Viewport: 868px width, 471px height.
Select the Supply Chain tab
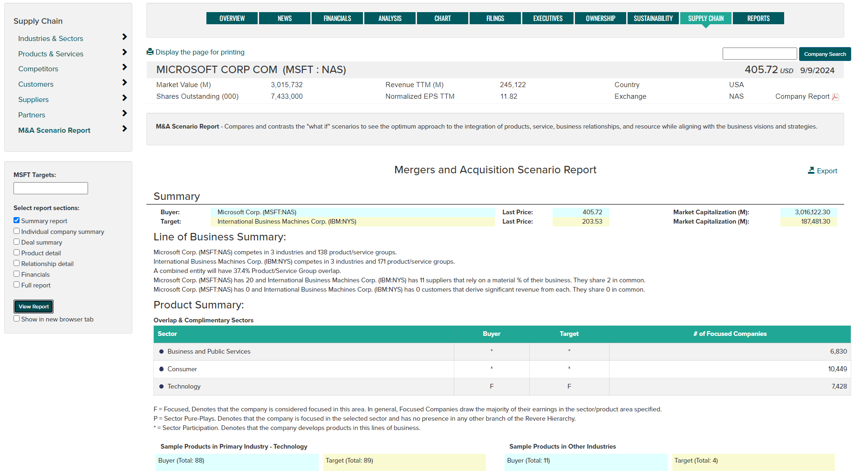(706, 18)
